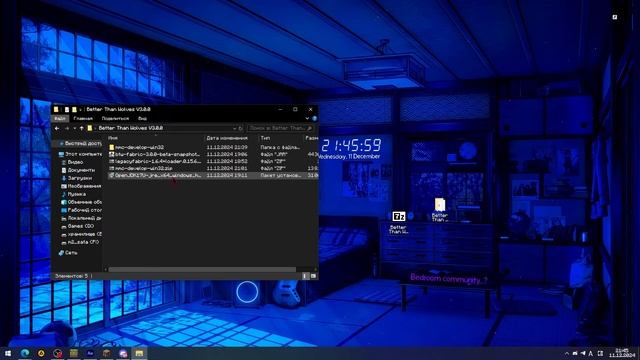Open Объемные объекты in the sidebar

(81, 202)
